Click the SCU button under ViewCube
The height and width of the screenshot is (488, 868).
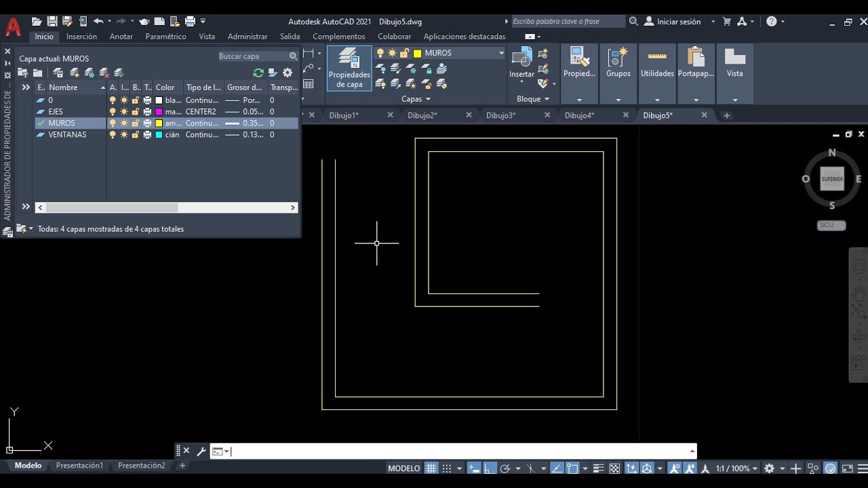tap(831, 225)
